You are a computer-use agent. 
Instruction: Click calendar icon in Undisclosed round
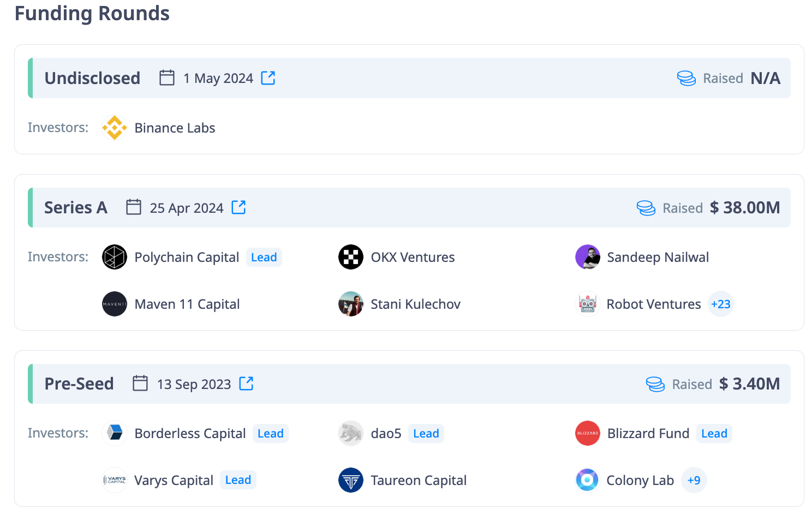point(167,78)
